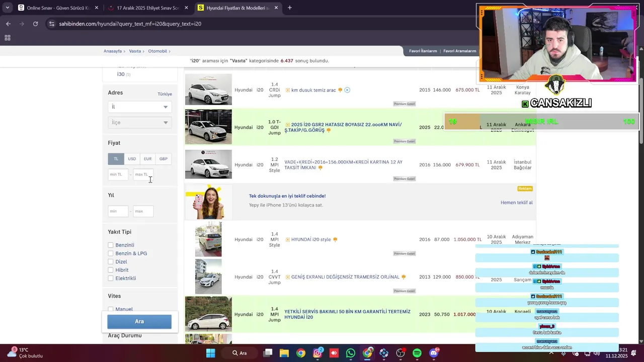644x362 pixels.
Task: Open the Tek dokunuşla en iyi teklif ad
Action: point(287,196)
